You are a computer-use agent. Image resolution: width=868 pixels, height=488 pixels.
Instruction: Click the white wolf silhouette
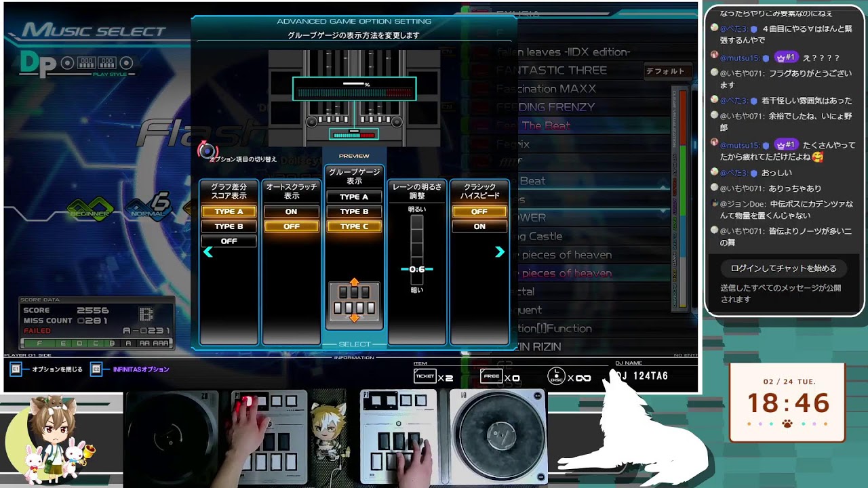634,427
